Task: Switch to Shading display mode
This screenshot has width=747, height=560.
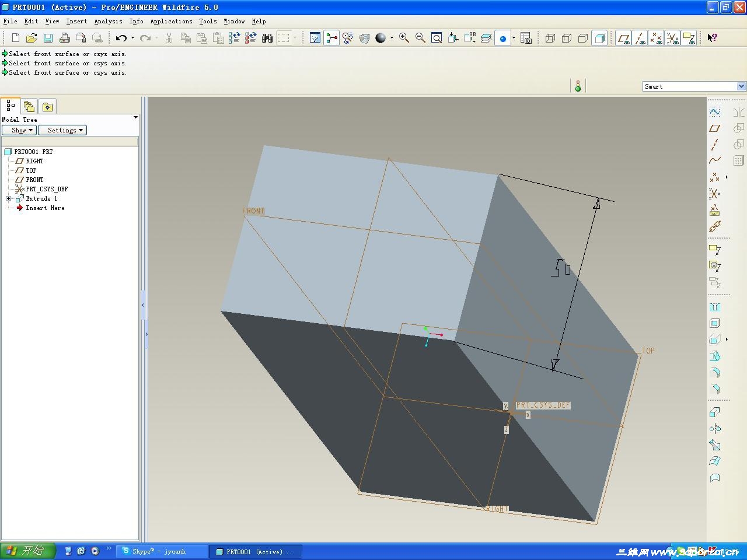Action: 599,38
